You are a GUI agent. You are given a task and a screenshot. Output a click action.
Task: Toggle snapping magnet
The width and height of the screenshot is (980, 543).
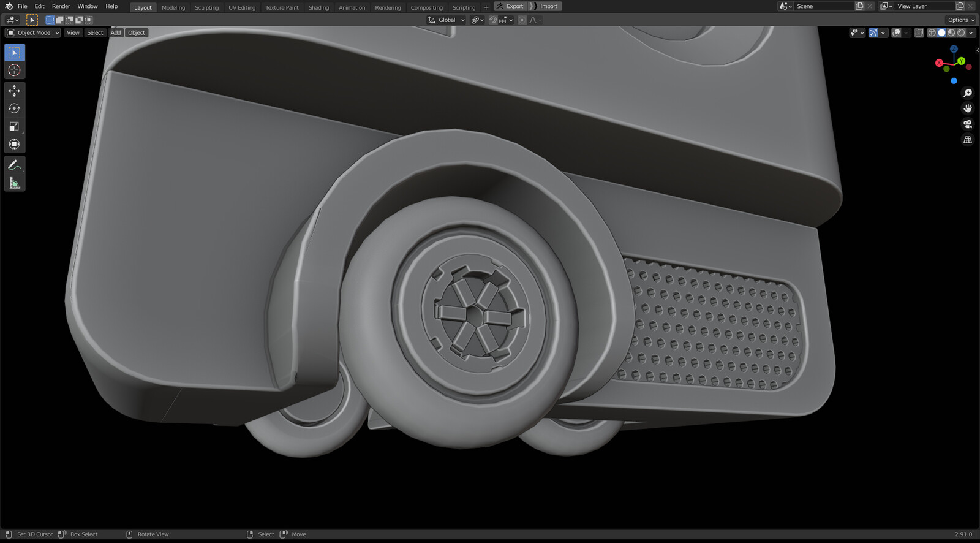(493, 20)
